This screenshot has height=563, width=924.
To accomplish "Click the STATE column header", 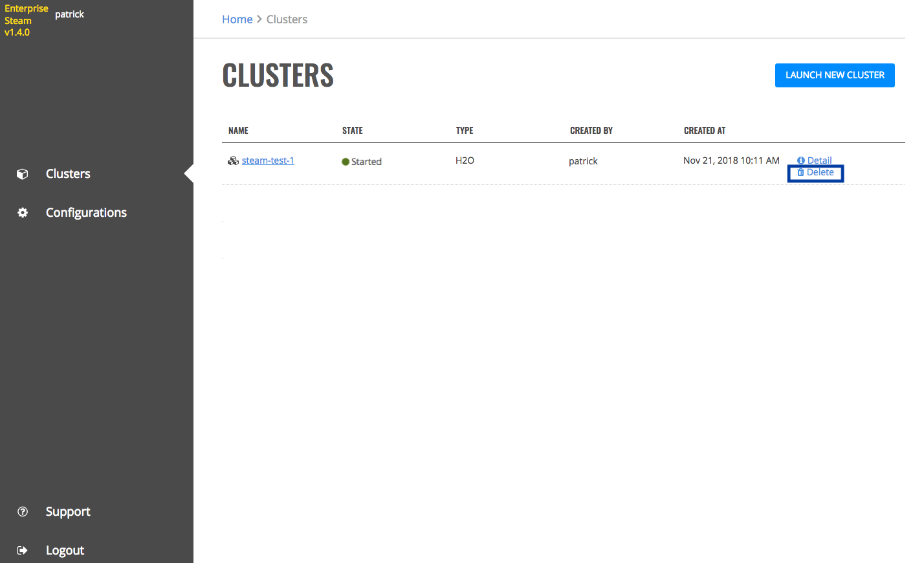I will click(353, 131).
